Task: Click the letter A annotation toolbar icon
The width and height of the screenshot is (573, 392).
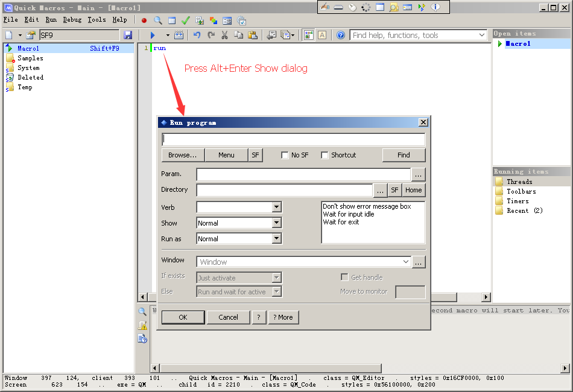Action: pyautogui.click(x=322, y=35)
